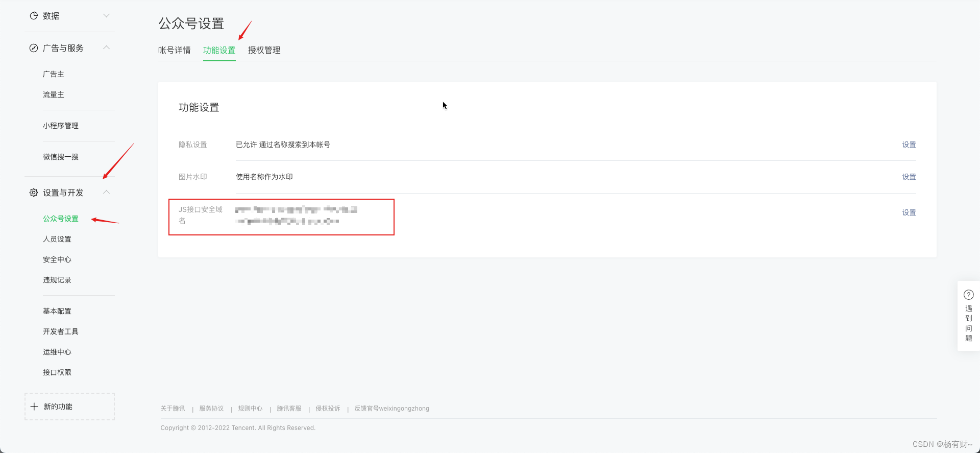This screenshot has width=980, height=453.
Task: Click 反馈官号weixingongzhong footer link
Action: click(x=392, y=409)
